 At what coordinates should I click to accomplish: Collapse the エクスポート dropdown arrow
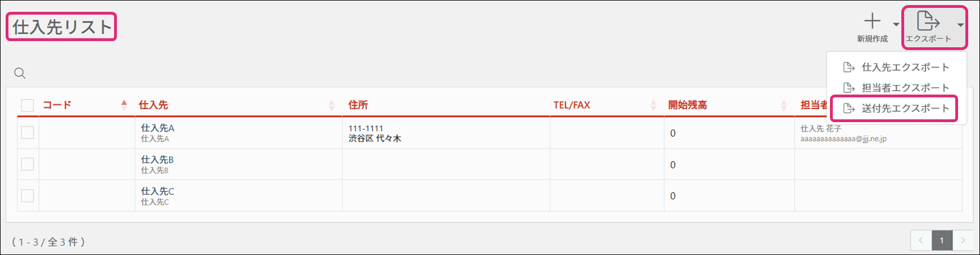tap(960, 25)
